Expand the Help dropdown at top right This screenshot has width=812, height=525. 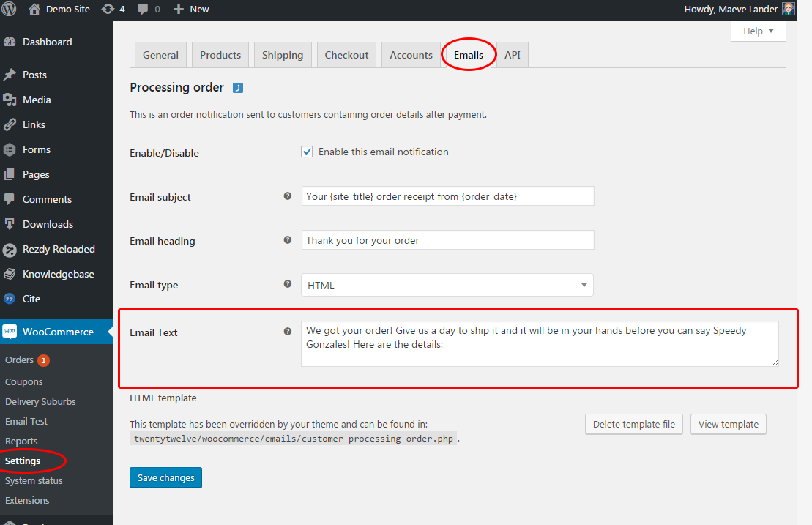[x=758, y=31]
